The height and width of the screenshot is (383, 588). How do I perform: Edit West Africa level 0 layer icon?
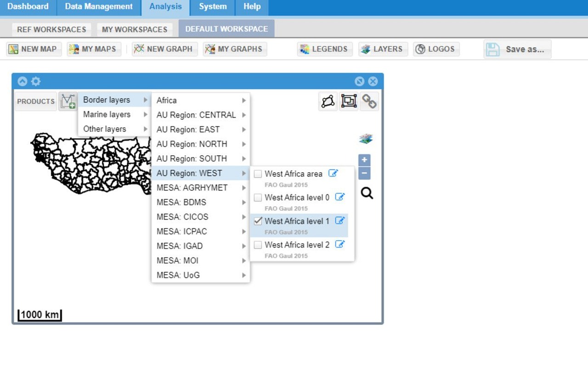pyautogui.click(x=340, y=197)
